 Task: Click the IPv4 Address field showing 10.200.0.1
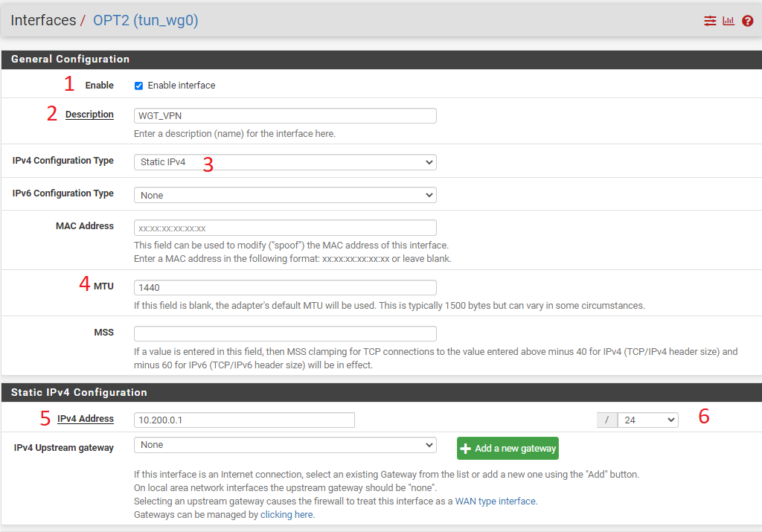(x=243, y=420)
